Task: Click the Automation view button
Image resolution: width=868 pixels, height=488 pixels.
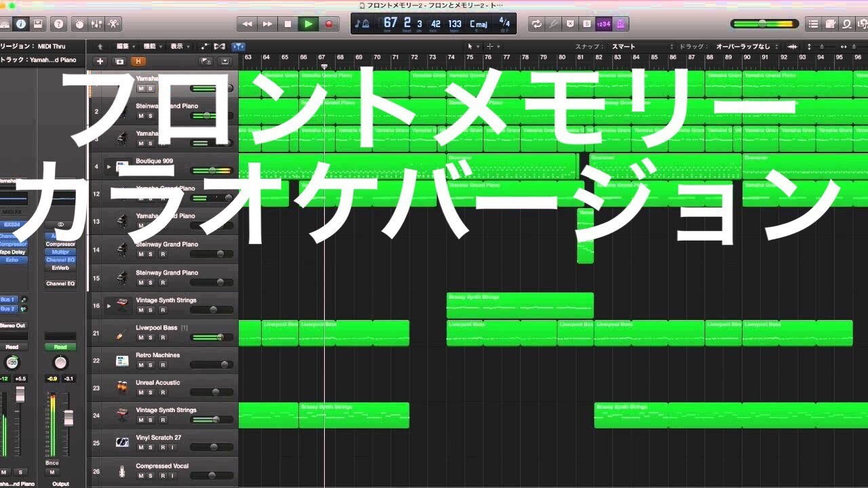Action: [x=204, y=46]
